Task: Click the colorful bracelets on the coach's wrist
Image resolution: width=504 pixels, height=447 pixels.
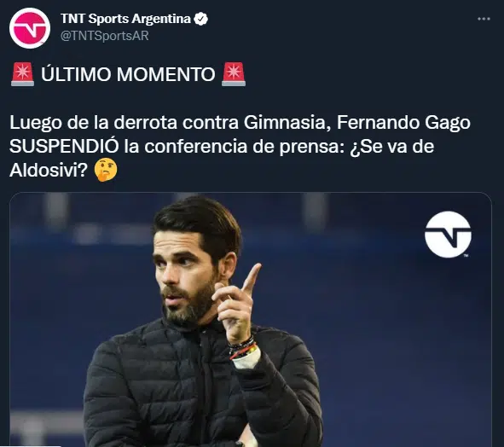Action: 243,348
